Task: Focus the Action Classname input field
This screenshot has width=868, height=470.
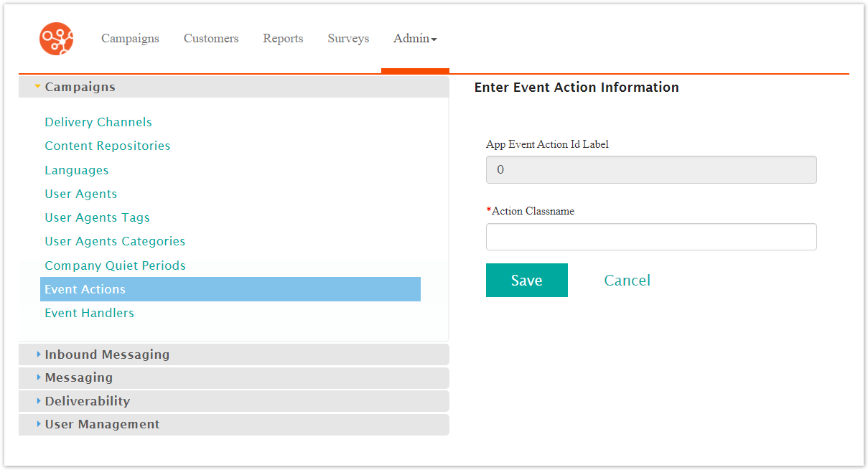Action: point(651,237)
